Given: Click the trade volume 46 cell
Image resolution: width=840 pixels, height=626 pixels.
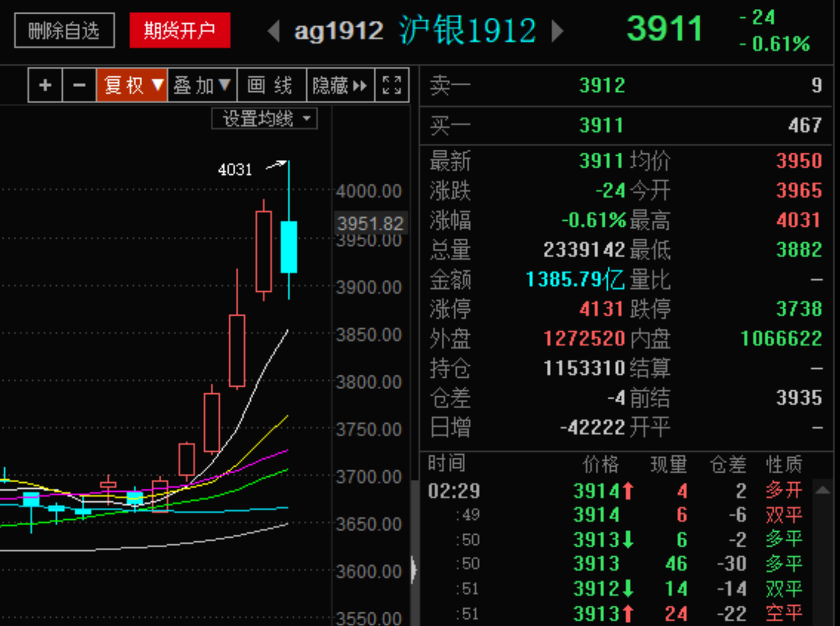Looking at the screenshot, I should point(676,563).
